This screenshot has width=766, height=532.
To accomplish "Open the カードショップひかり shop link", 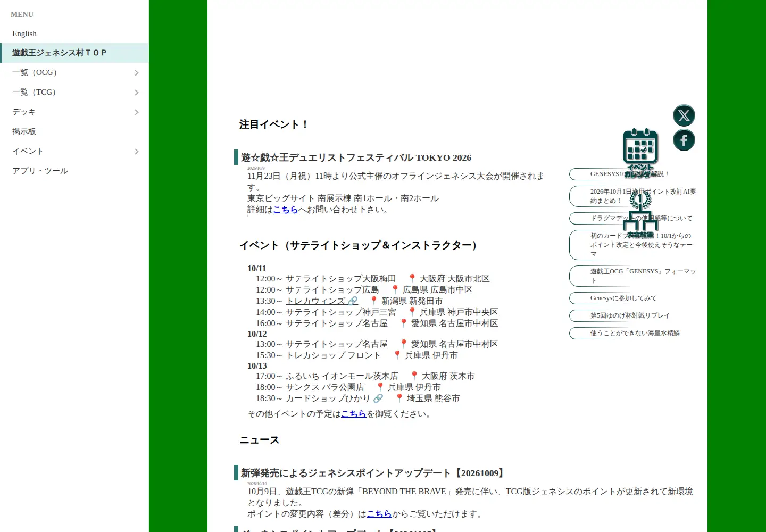I will (x=335, y=398).
